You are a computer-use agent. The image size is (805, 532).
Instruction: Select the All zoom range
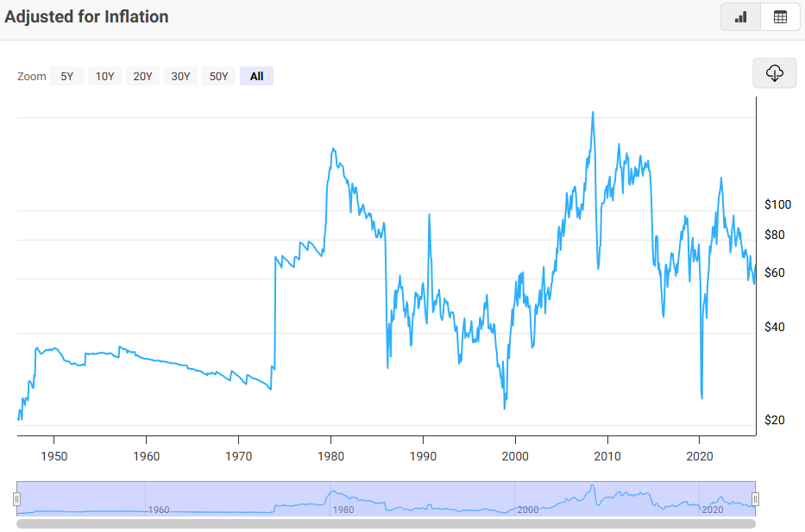256,76
